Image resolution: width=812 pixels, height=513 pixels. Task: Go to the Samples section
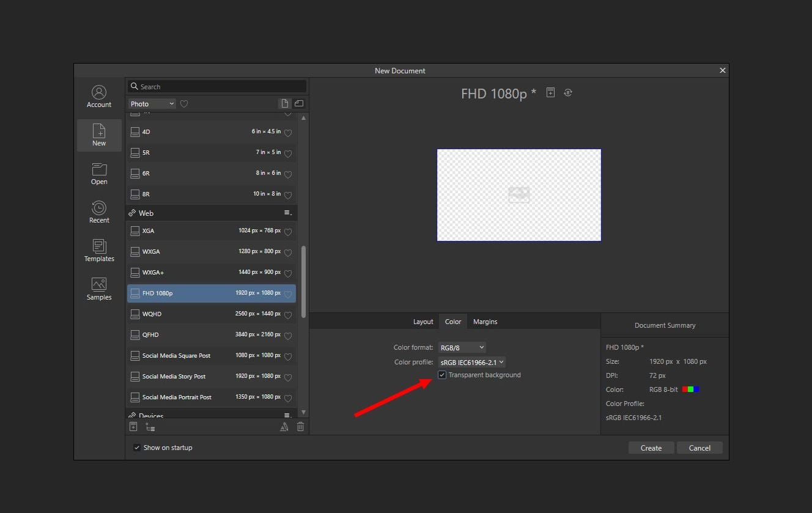99,289
